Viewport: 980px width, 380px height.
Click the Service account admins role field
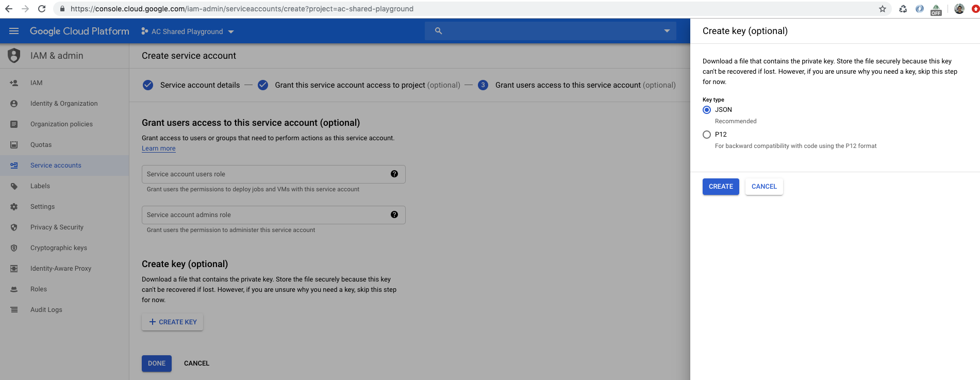point(273,215)
